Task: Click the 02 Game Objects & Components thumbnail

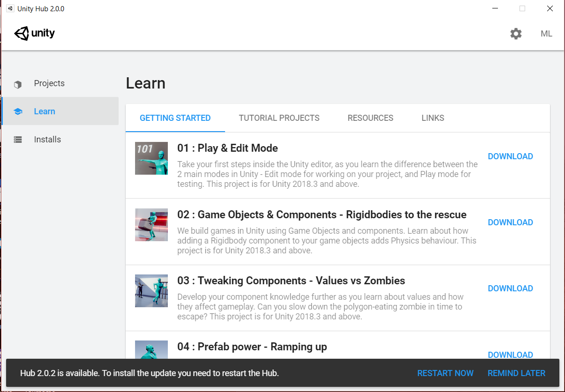Action: [151, 225]
